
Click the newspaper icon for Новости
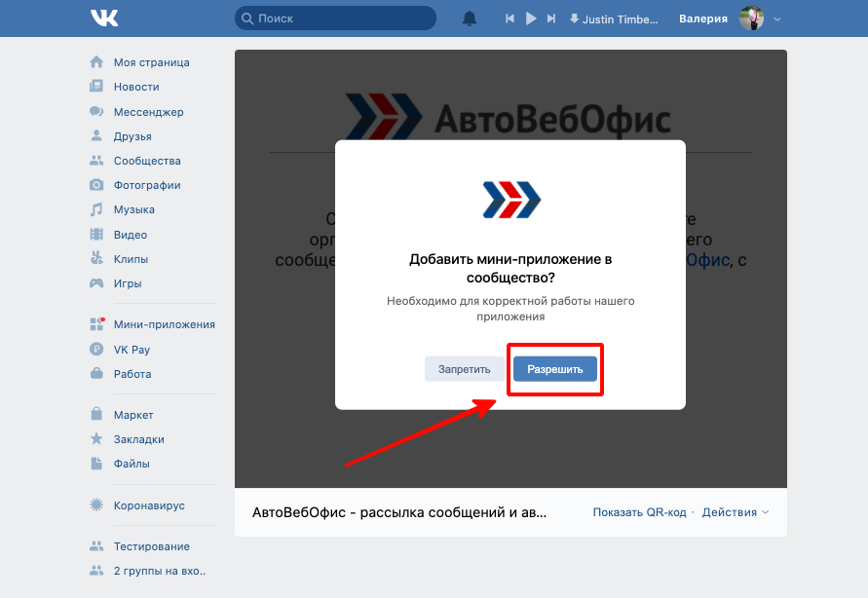pyautogui.click(x=96, y=87)
